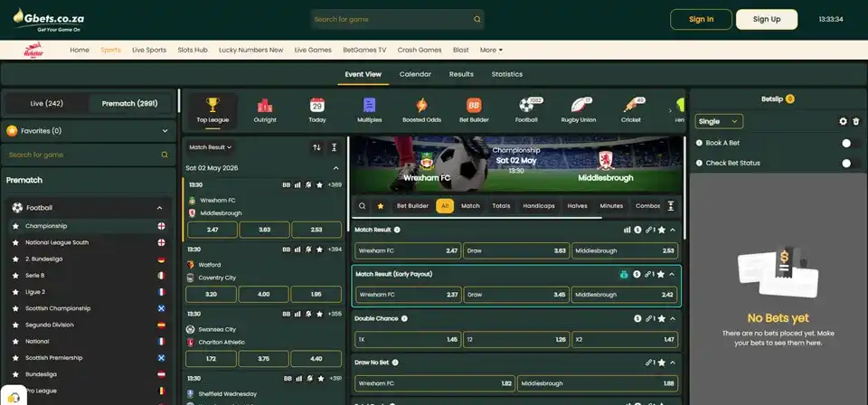Click the Sign Up button
The width and height of the screenshot is (868, 405).
pos(767,19)
